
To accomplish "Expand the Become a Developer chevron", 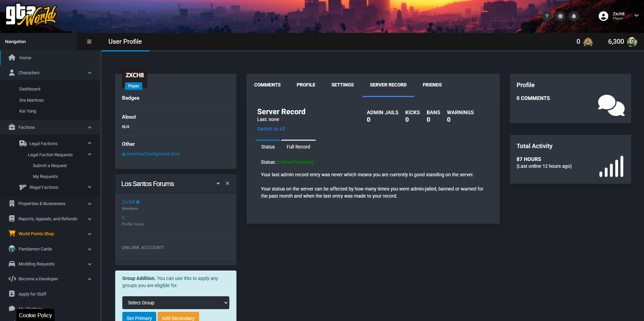I will [x=89, y=279].
